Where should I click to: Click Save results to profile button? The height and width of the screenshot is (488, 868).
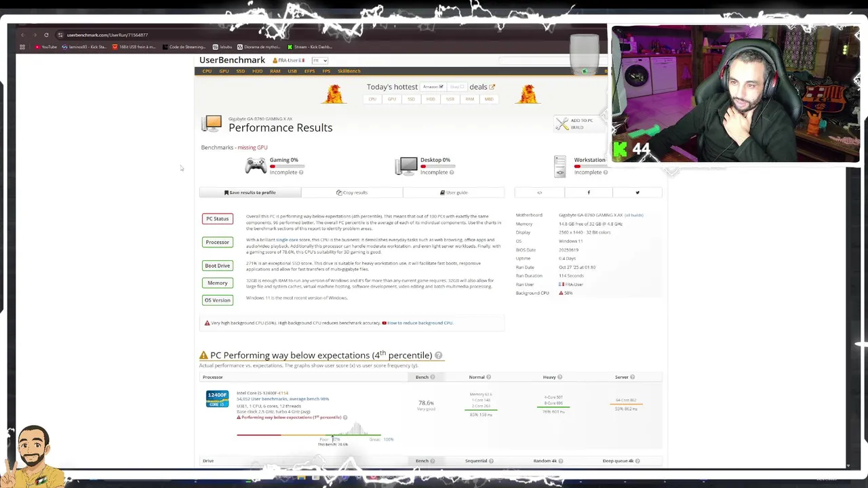(250, 192)
